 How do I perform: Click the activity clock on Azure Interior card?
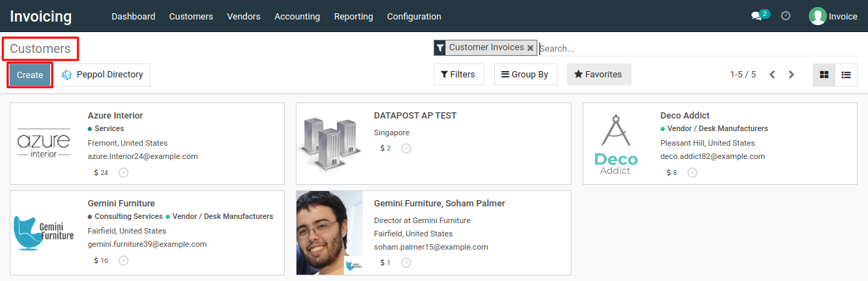[123, 173]
